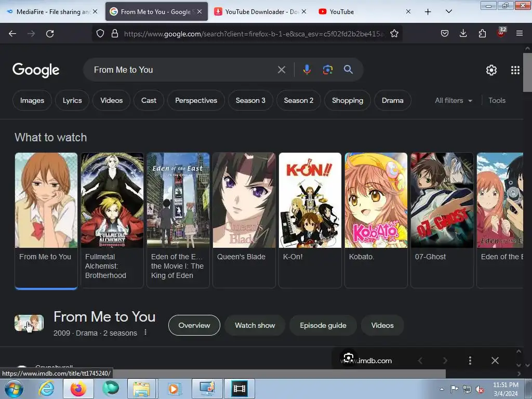
Task: Open the Google apps grid
Action: click(515, 70)
